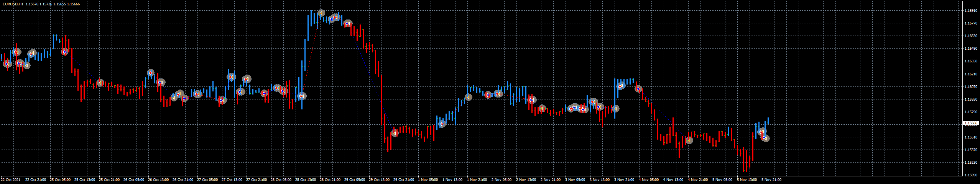
Task: Click the 26 Oct 21:00 time label
Action: tap(183, 180)
